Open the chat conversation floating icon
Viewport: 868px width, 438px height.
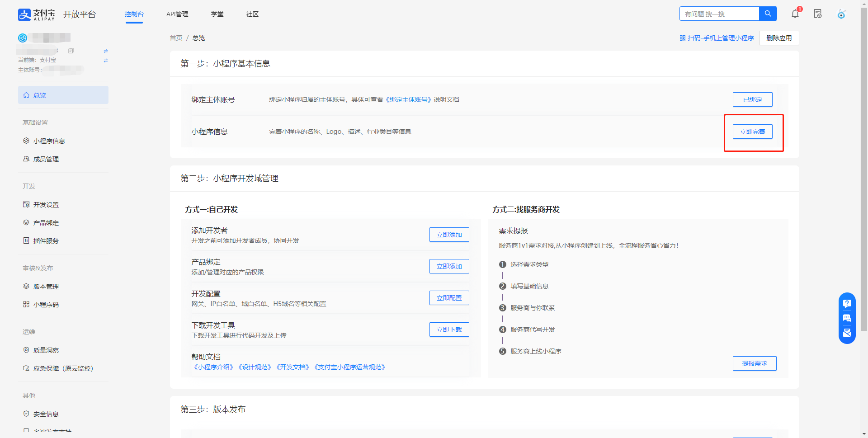847,318
